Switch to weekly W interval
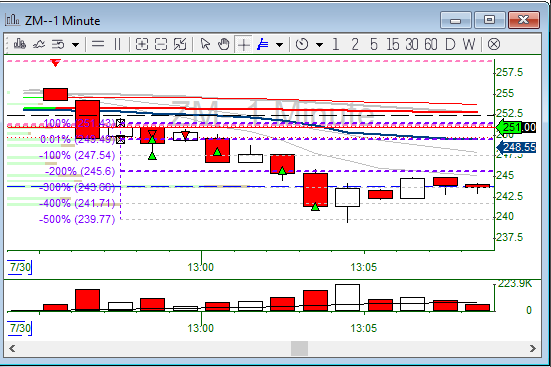This screenshot has height=367, width=551. (x=469, y=44)
